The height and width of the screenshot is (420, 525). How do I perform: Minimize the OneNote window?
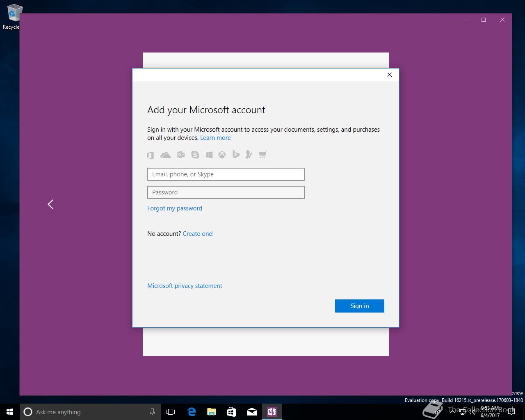(x=465, y=20)
